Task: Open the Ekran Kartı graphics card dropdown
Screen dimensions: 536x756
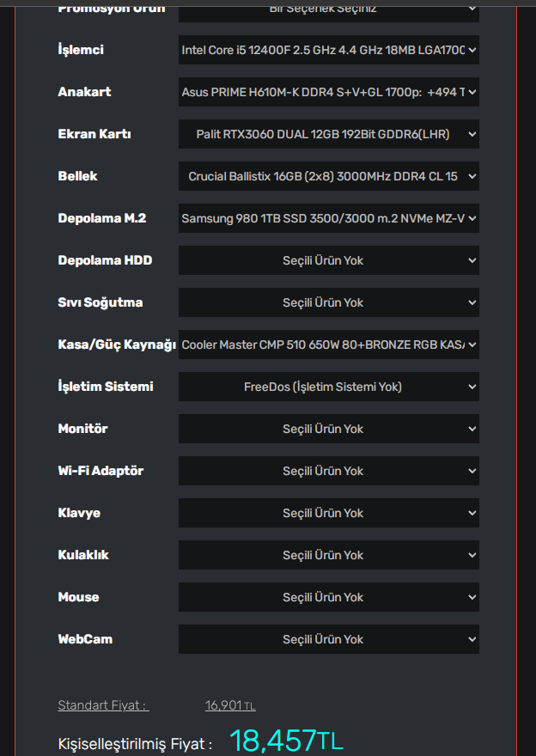Action: click(328, 134)
